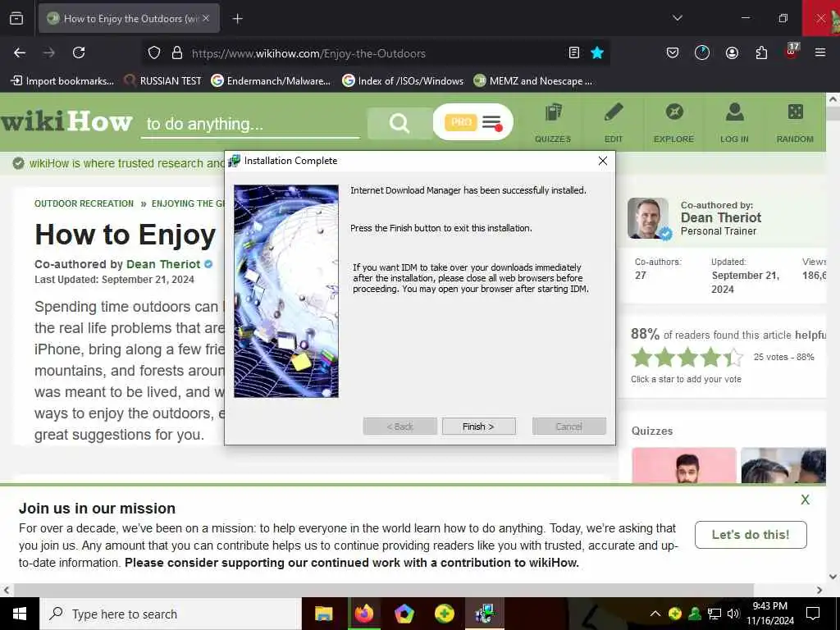Select the How to Enjoy the Outdoors tab
840x630 pixels.
(x=130, y=18)
